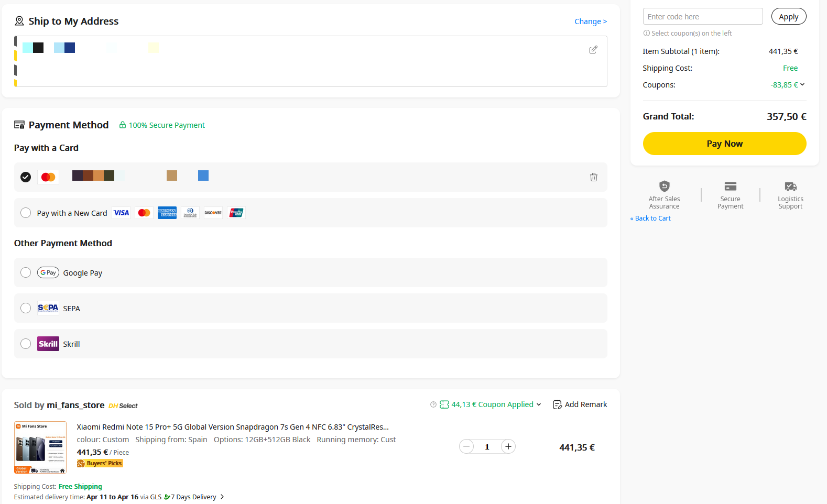Click the info icon beside Select coupon(s)
Image resolution: width=827 pixels, height=504 pixels.
647,33
